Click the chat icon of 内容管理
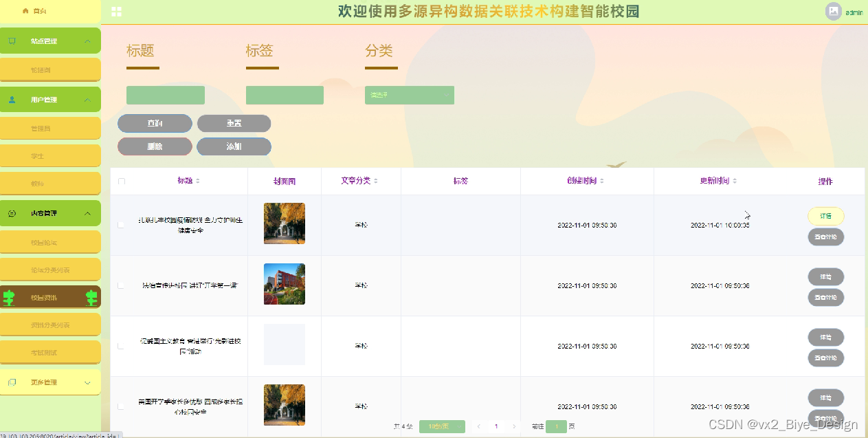Screen dimensions: 868x438 tap(12, 213)
